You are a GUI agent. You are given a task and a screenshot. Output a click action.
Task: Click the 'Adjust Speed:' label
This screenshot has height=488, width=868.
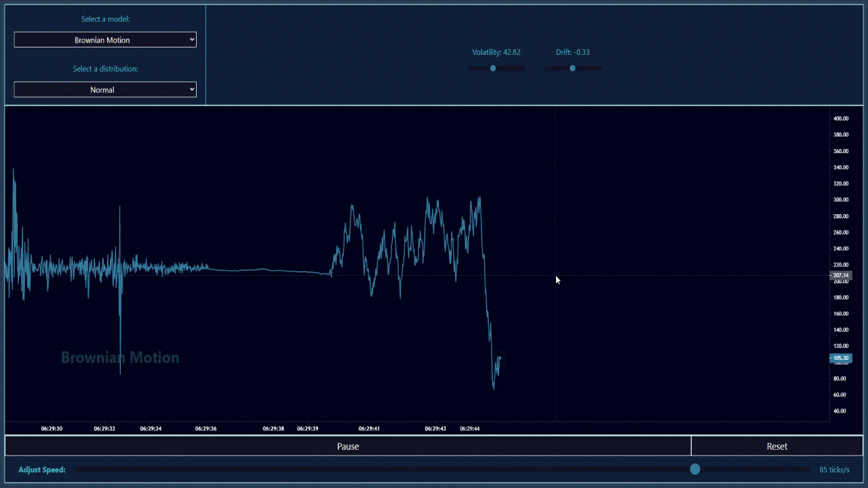[x=42, y=470]
